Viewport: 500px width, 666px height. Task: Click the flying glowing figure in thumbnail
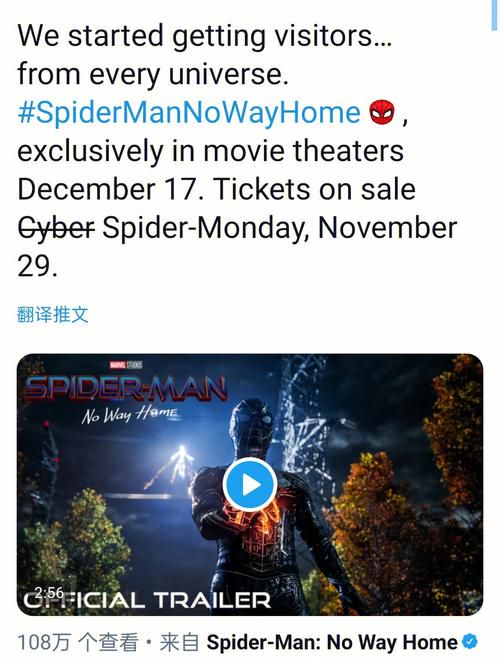(x=174, y=466)
